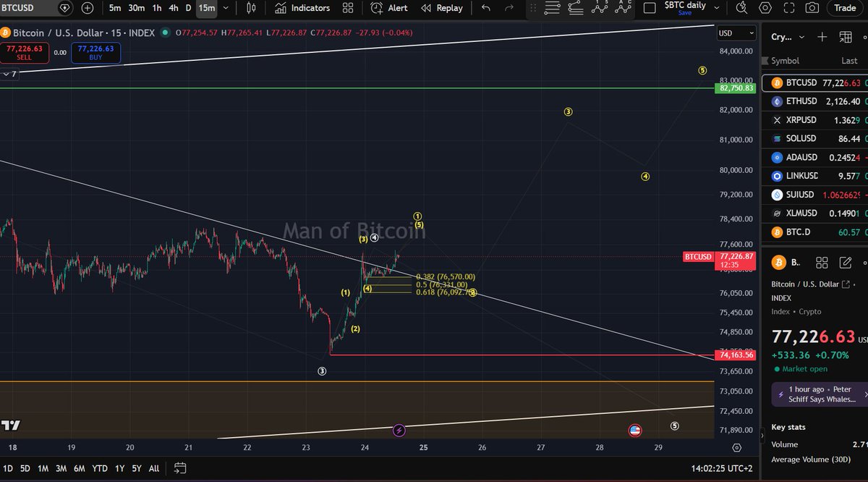Screen dimensions: 868x482
Task: Select XRPUSD in the watchlist
Action: (814, 120)
